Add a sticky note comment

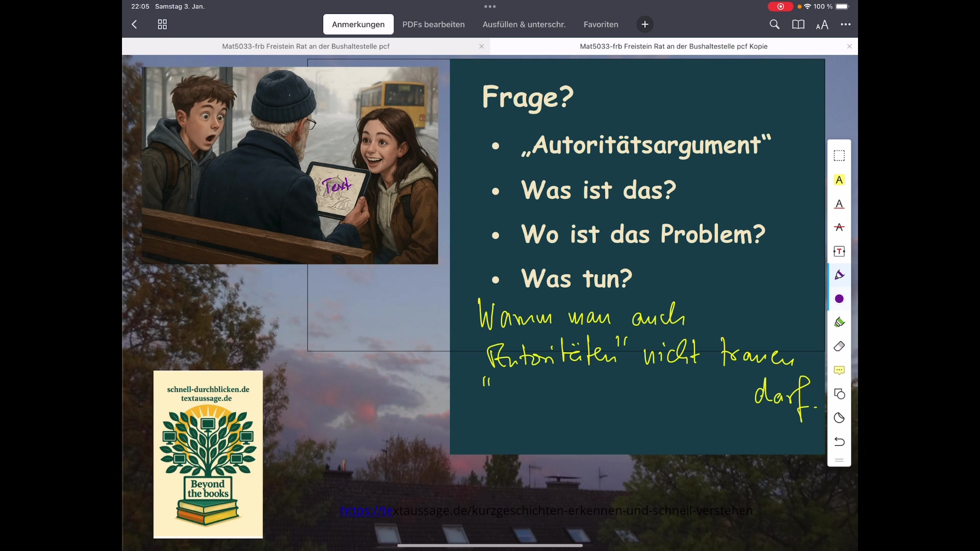(839, 370)
